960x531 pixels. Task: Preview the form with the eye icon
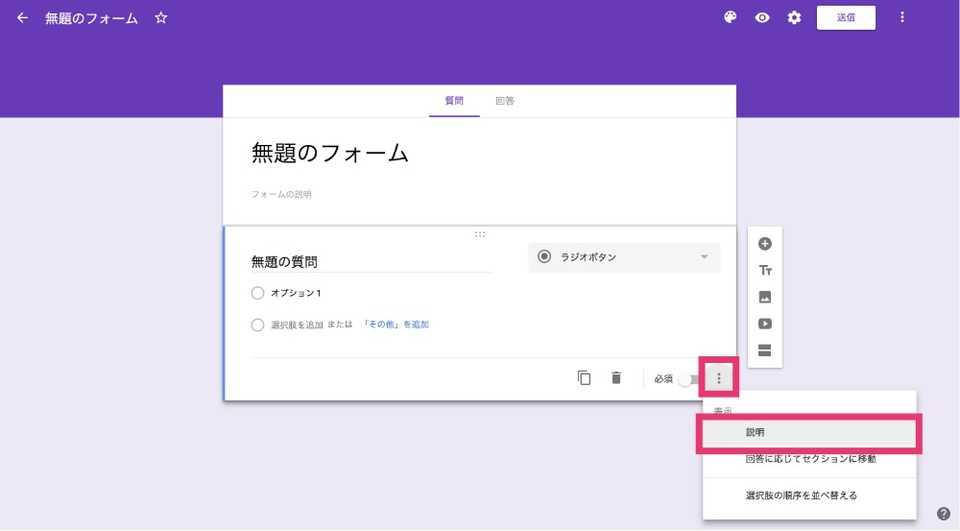762,18
